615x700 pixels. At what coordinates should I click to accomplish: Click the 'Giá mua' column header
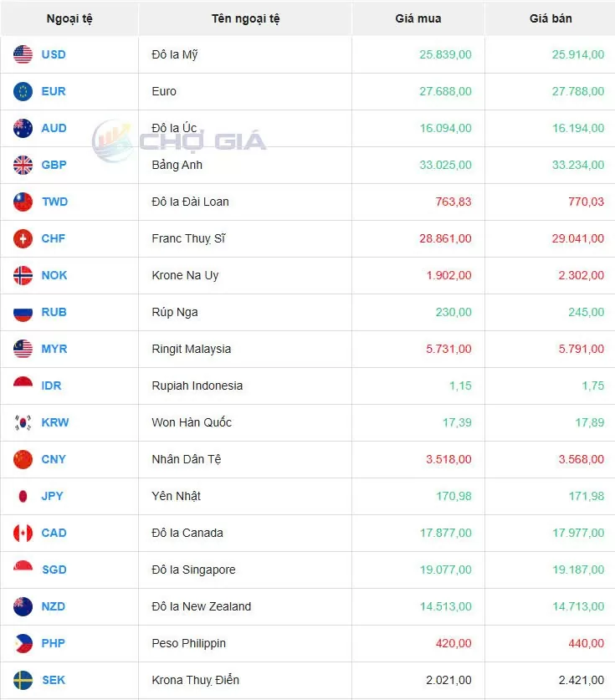(x=418, y=18)
